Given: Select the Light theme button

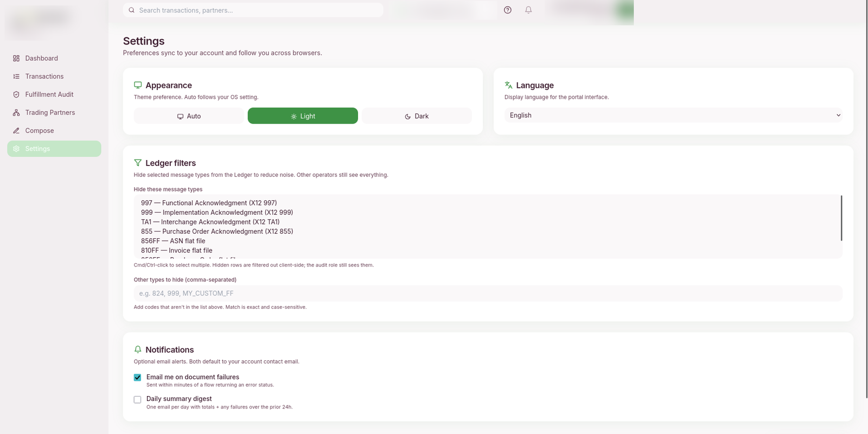Looking at the screenshot, I should click(303, 116).
